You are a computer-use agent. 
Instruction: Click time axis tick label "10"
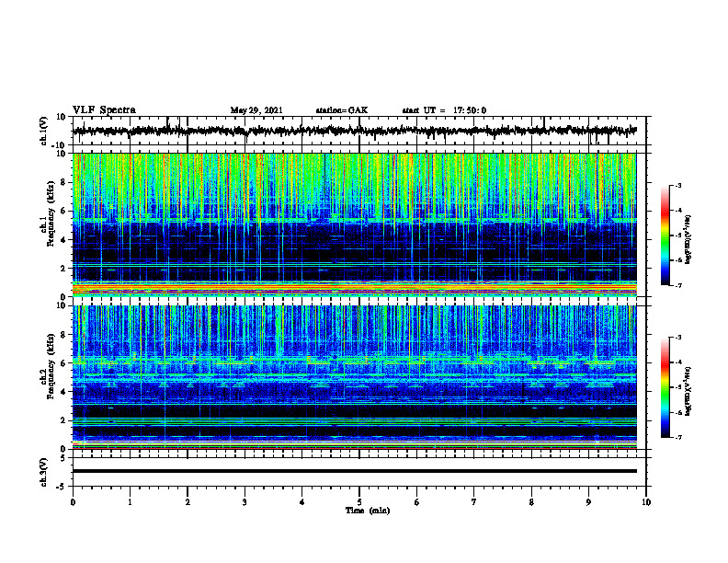(x=646, y=502)
